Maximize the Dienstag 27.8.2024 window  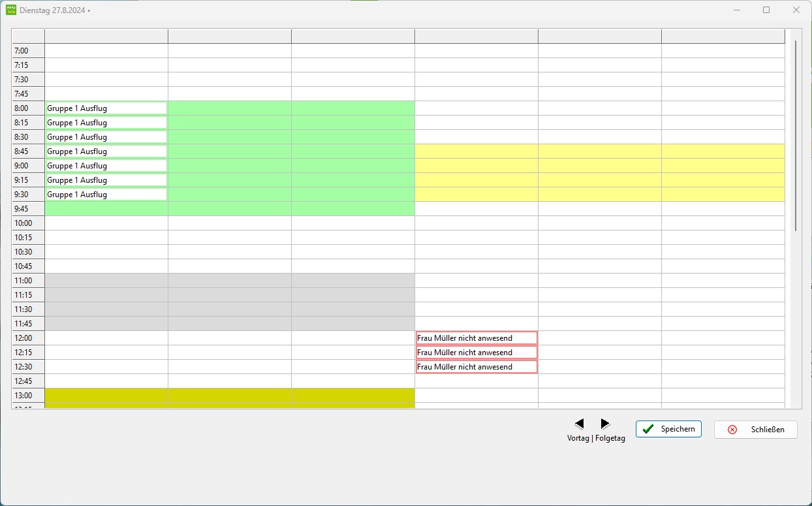(x=766, y=10)
